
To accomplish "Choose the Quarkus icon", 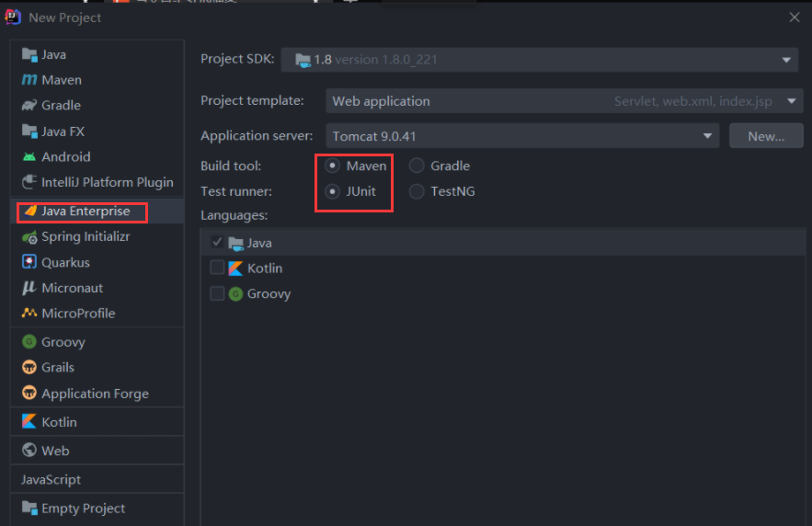I will 29,262.
